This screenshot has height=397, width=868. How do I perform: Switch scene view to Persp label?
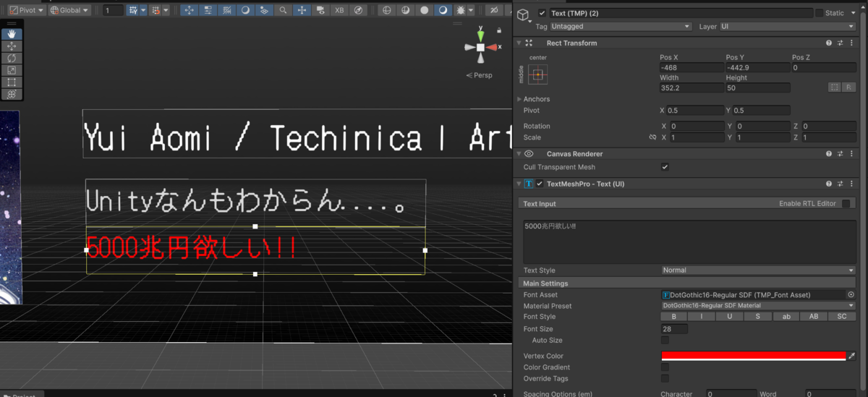coord(480,75)
